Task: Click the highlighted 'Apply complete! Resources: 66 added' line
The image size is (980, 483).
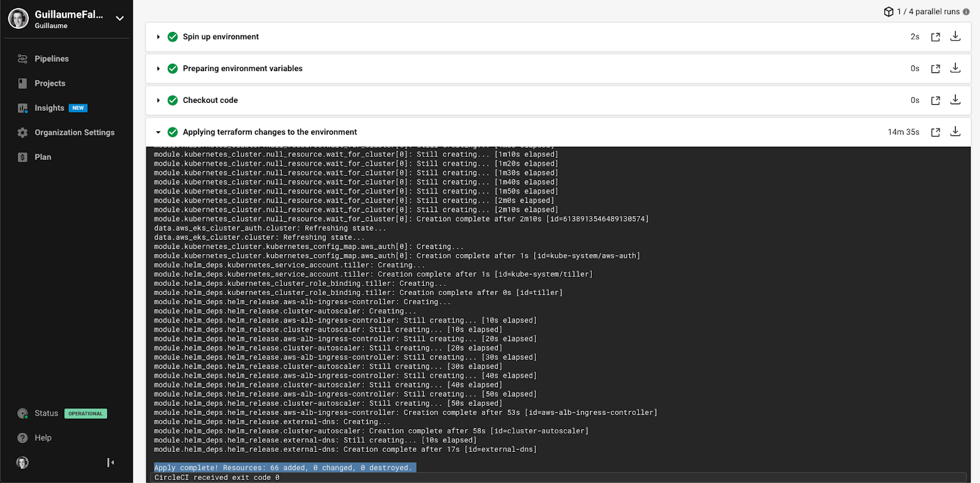Action: click(x=285, y=468)
